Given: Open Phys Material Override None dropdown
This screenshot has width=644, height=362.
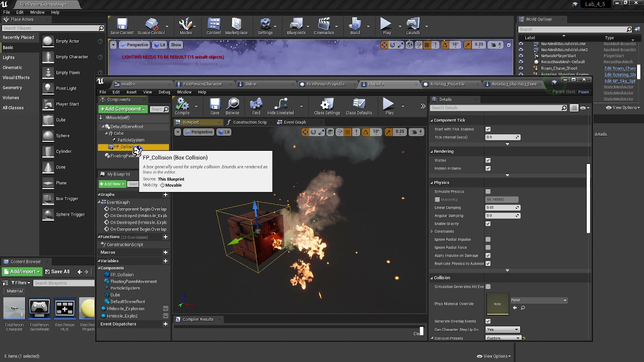Looking at the screenshot, I should (539, 300).
